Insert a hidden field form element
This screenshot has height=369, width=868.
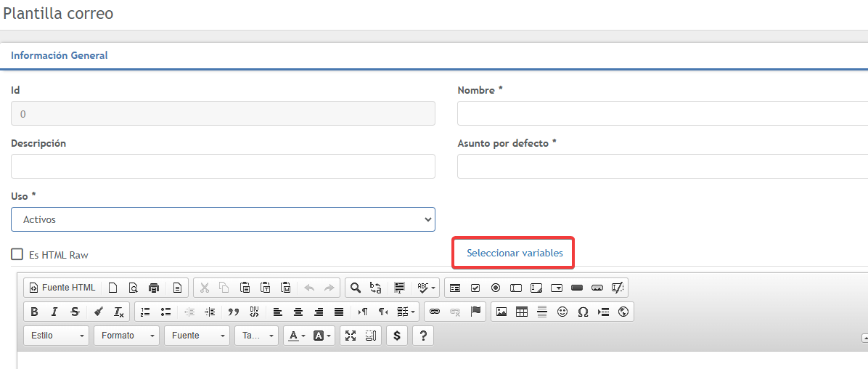(618, 288)
